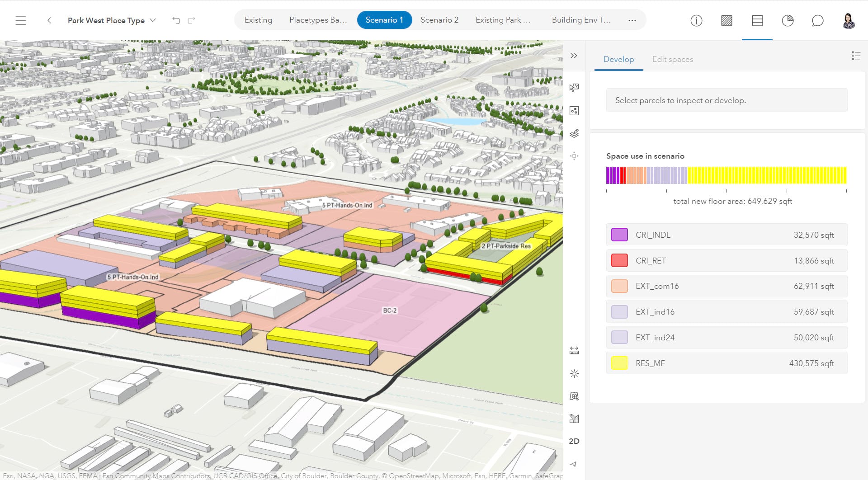Image resolution: width=868 pixels, height=480 pixels.
Task: Open the comments speech bubble icon
Action: pos(818,21)
